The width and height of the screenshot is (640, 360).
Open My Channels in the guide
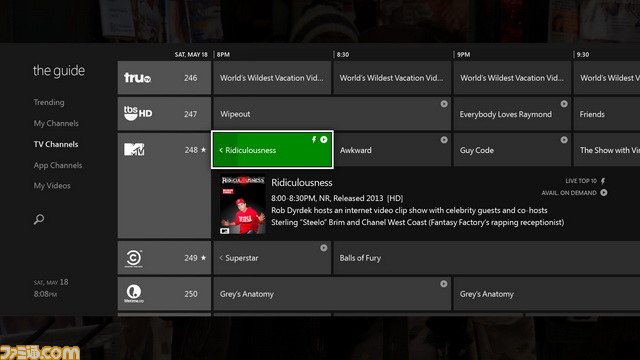point(56,123)
